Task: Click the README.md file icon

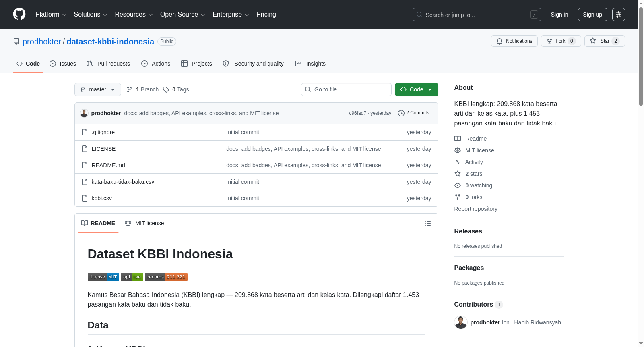Action: [x=85, y=165]
